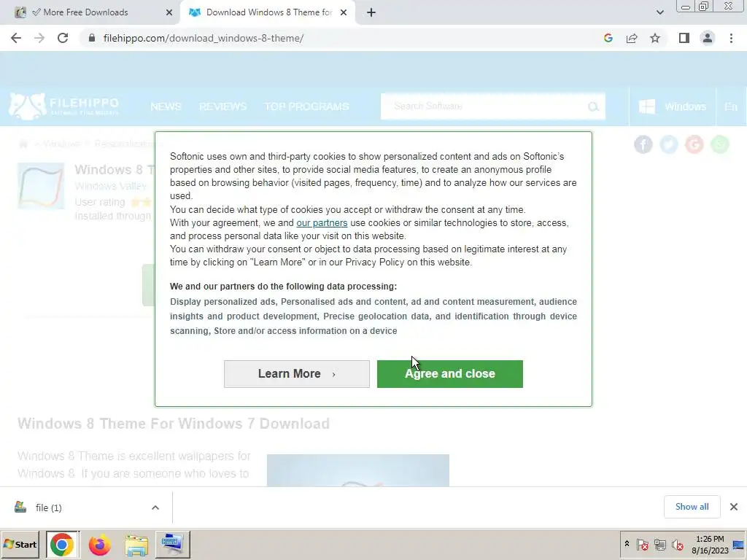The image size is (747, 560).
Task: Click Agree and close button
Action: (449, 374)
